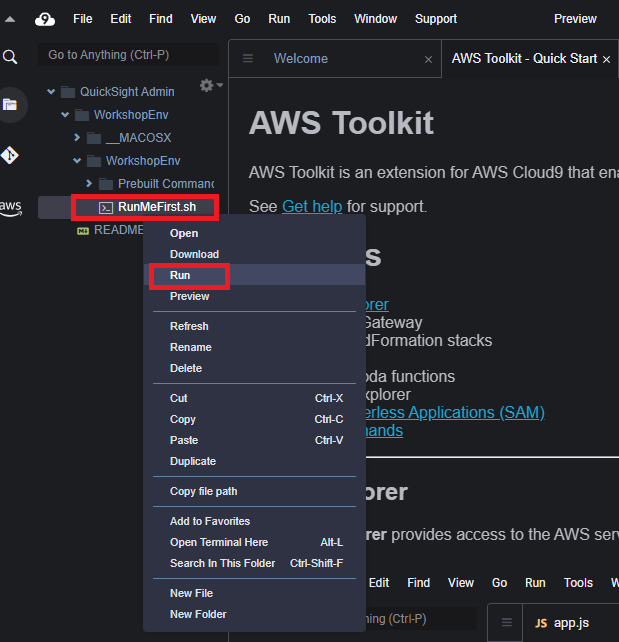Open the Find menu
Viewport: 619px width, 642px height.
tap(161, 19)
